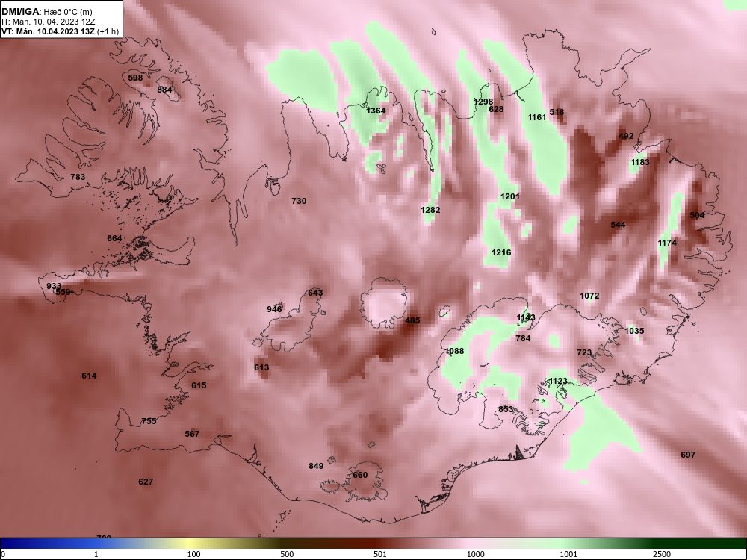This screenshot has height=560, width=747.
Task: Click the 755 height value
Action: pyautogui.click(x=149, y=421)
